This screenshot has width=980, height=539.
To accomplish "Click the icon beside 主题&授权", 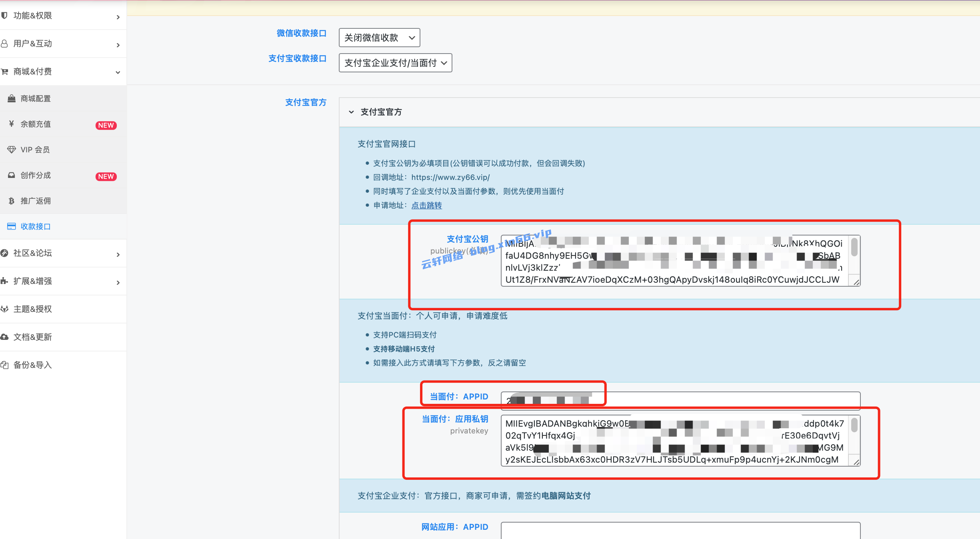I will pos(4,309).
